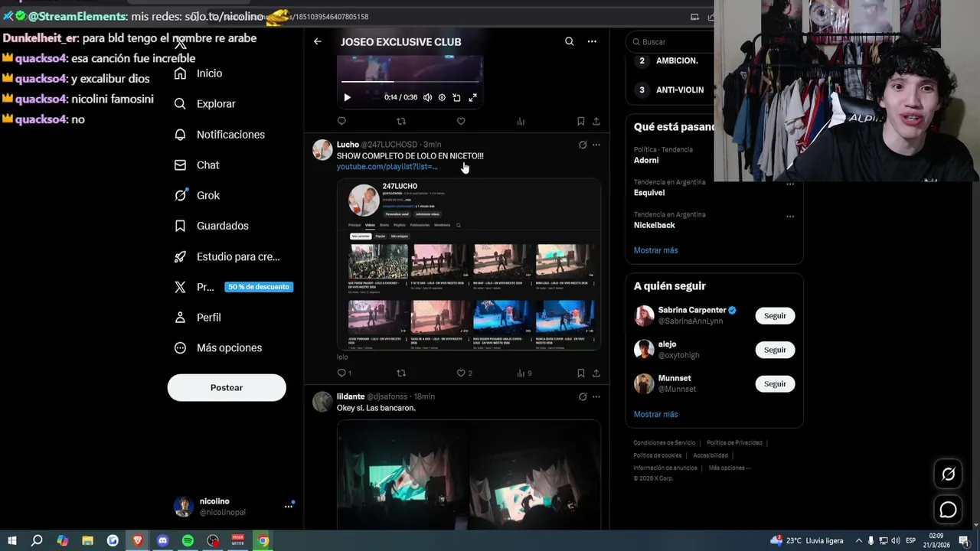
Task: Open more options on lildante's post
Action: click(596, 396)
